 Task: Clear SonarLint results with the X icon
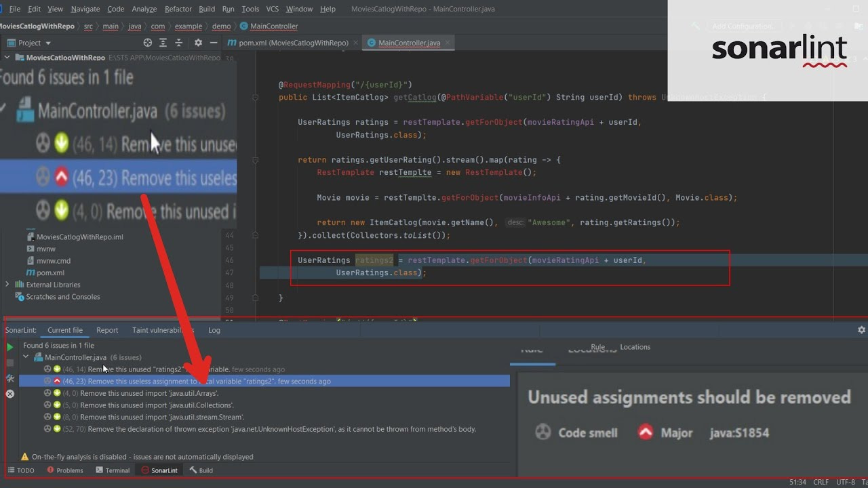point(10,394)
